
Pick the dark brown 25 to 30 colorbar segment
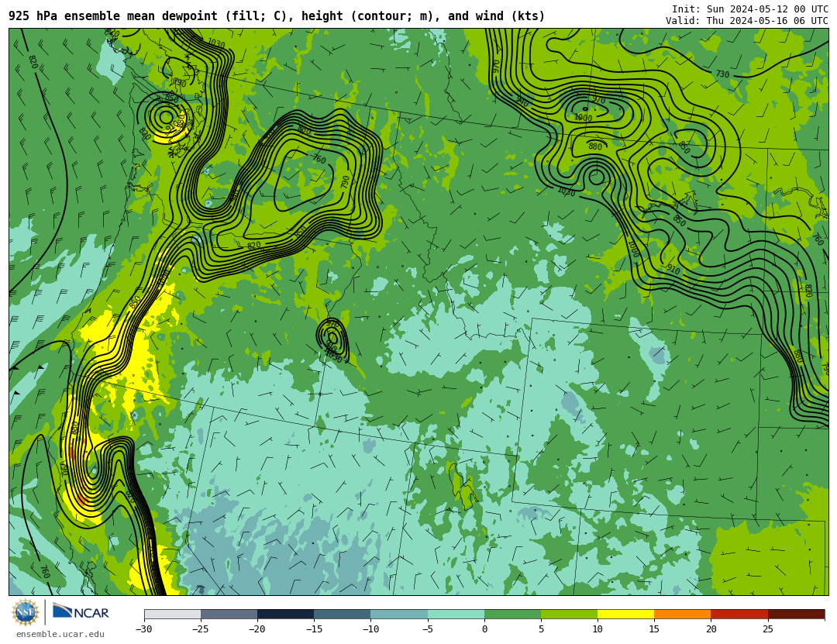pyautogui.click(x=796, y=614)
